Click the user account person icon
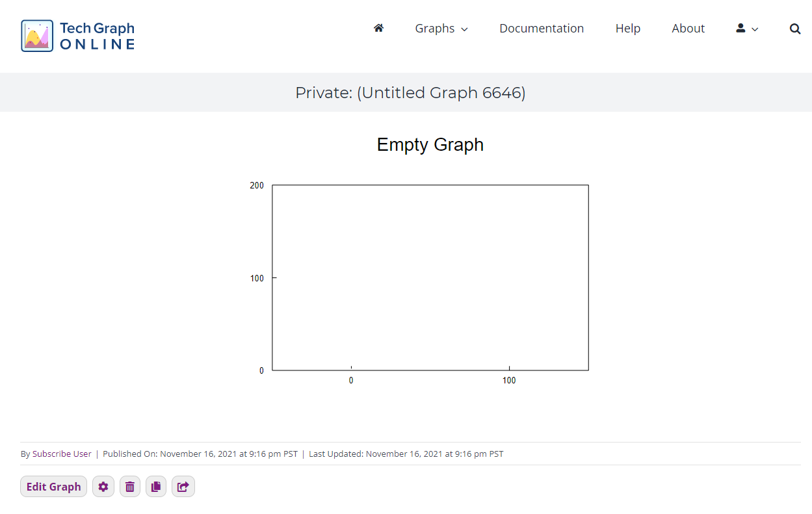This screenshot has width=812, height=514. (x=740, y=28)
